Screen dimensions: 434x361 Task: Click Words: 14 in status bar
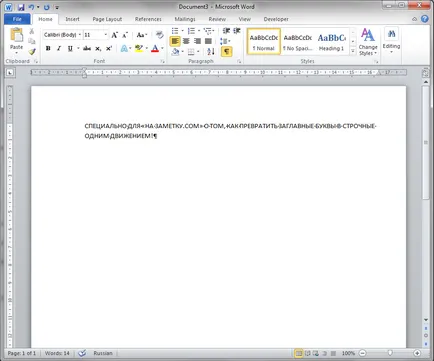57,353
